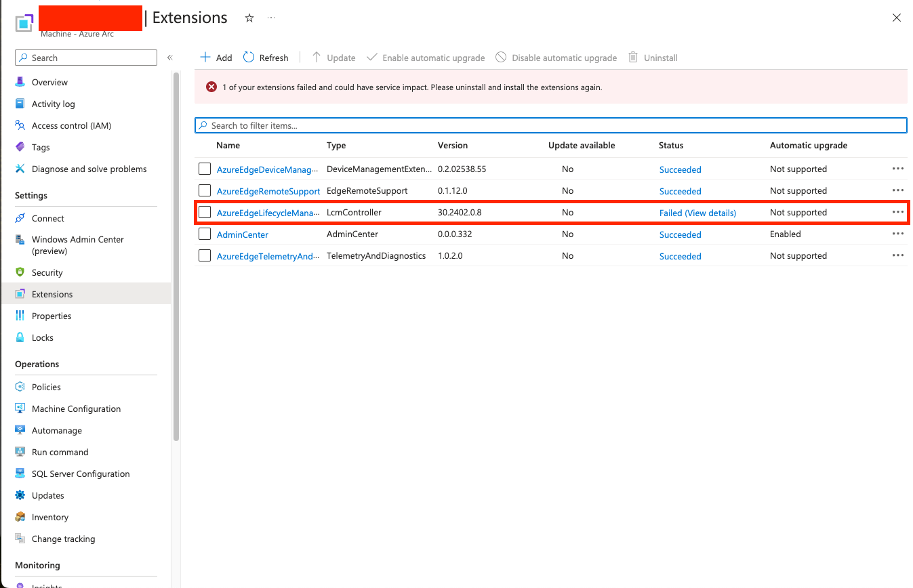Click the Activity log icon
Image resolution: width=913 pixels, height=588 pixels.
tap(20, 104)
